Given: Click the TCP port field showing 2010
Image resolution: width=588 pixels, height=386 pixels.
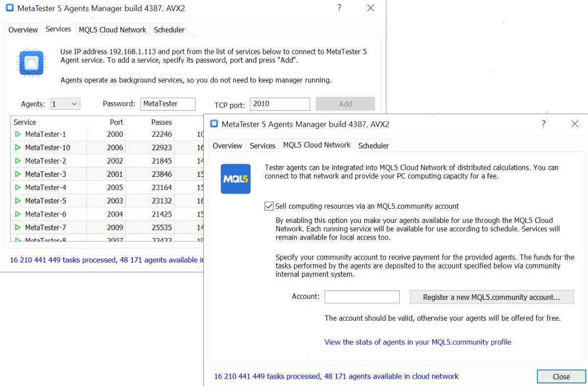Looking at the screenshot, I should click(280, 104).
